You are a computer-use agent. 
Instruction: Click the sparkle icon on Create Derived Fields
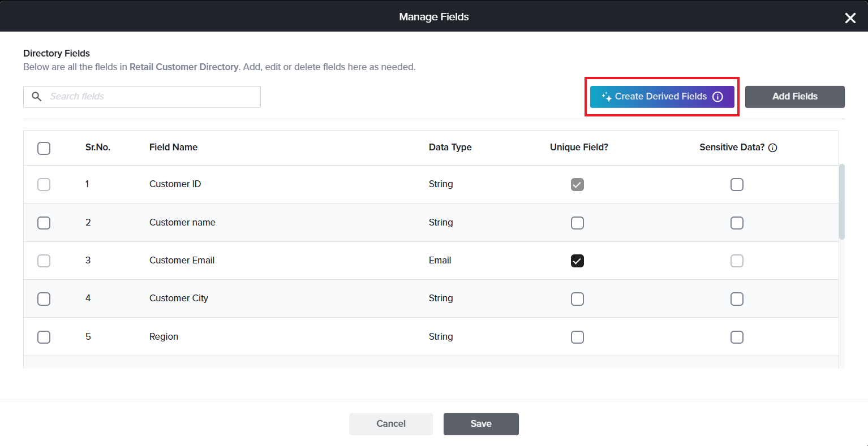click(x=607, y=97)
